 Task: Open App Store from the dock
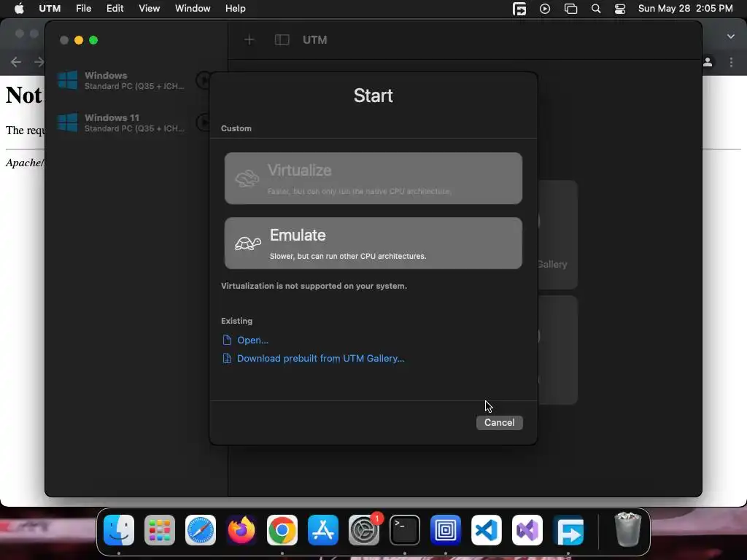point(323,530)
